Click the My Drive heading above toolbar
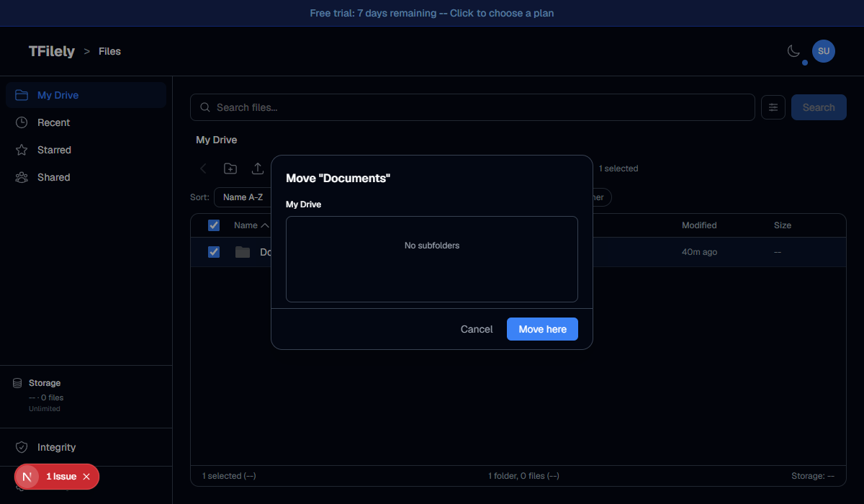 (x=216, y=140)
